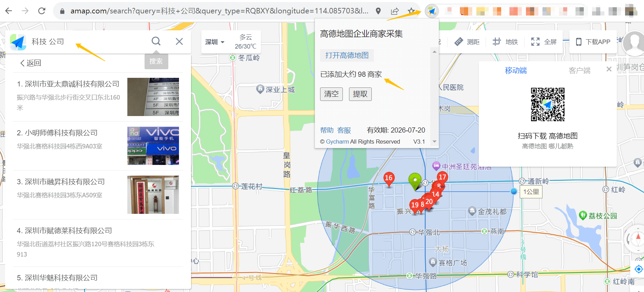The width and height of the screenshot is (644, 292).
Task: Show the subway map 地铁
Action: pos(505,42)
